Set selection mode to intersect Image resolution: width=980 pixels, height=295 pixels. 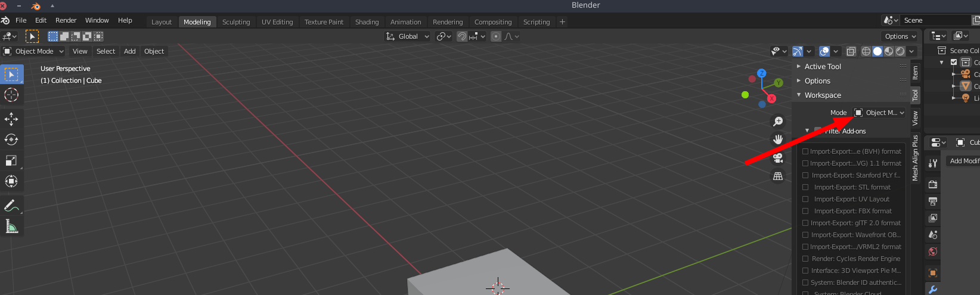click(x=98, y=36)
